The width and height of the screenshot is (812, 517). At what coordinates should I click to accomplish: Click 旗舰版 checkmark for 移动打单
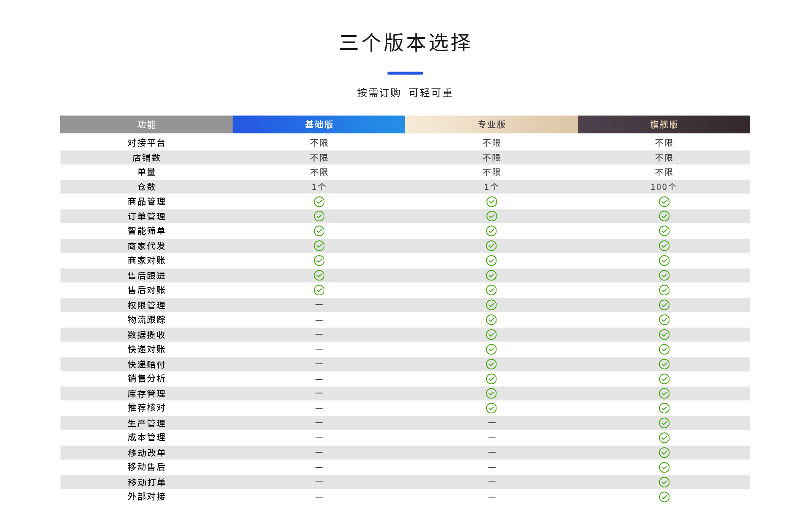[x=664, y=482]
